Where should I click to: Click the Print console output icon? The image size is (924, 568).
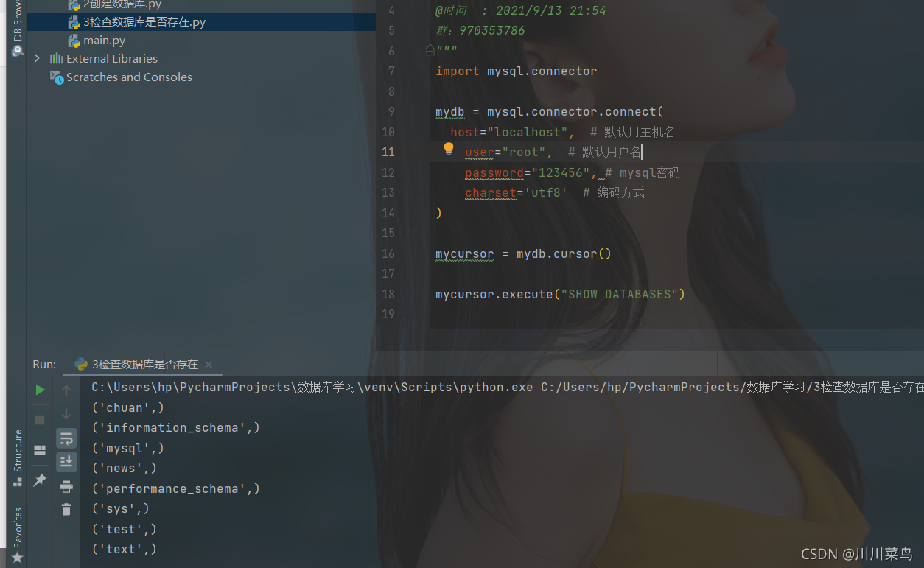click(66, 486)
